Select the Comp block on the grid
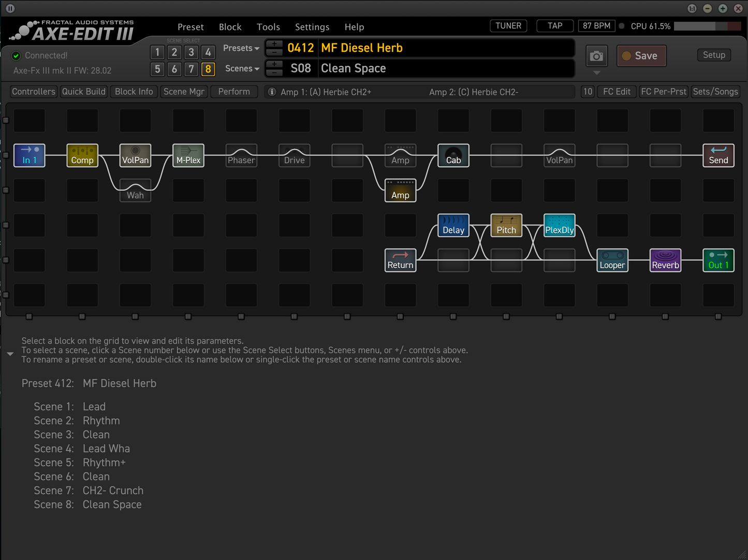The width and height of the screenshot is (748, 560). point(82,155)
